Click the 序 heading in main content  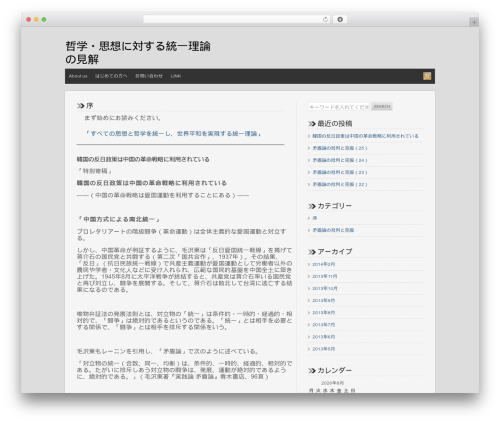tap(90, 106)
